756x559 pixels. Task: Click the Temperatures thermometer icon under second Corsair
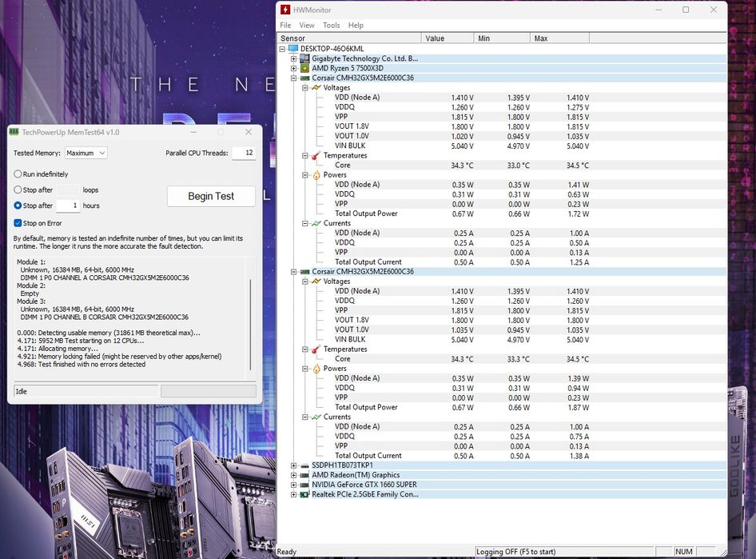pyautogui.click(x=316, y=349)
